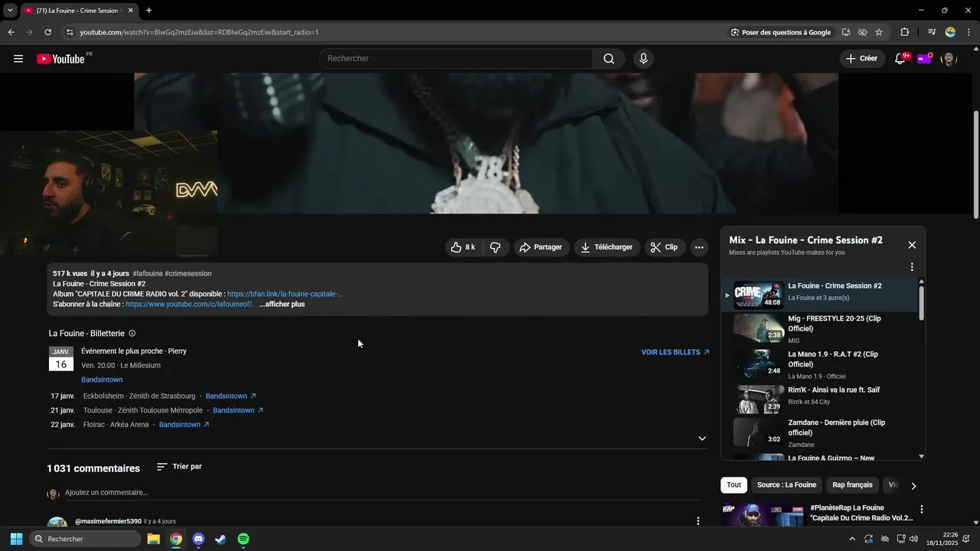Click the Mix playlist scrollbar
Image resolution: width=980 pixels, height=551 pixels.
coord(921,302)
